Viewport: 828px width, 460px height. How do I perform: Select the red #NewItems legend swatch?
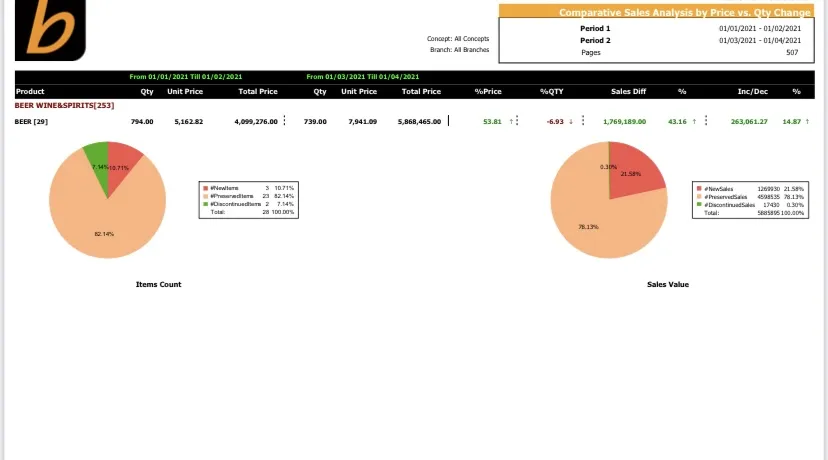pyautogui.click(x=205, y=188)
